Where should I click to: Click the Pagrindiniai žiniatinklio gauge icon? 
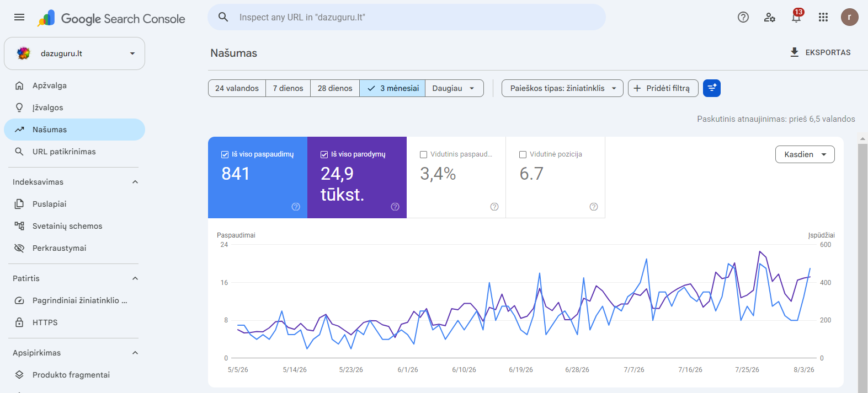19,300
